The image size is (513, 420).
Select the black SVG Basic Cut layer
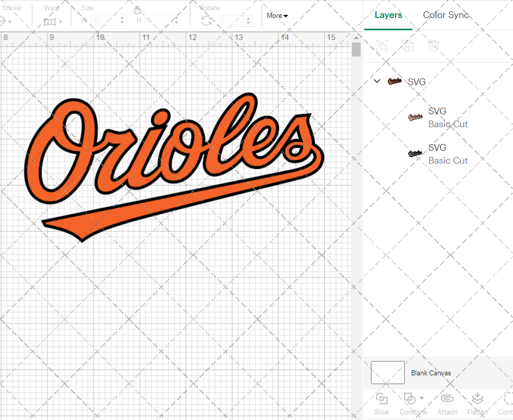click(x=438, y=154)
